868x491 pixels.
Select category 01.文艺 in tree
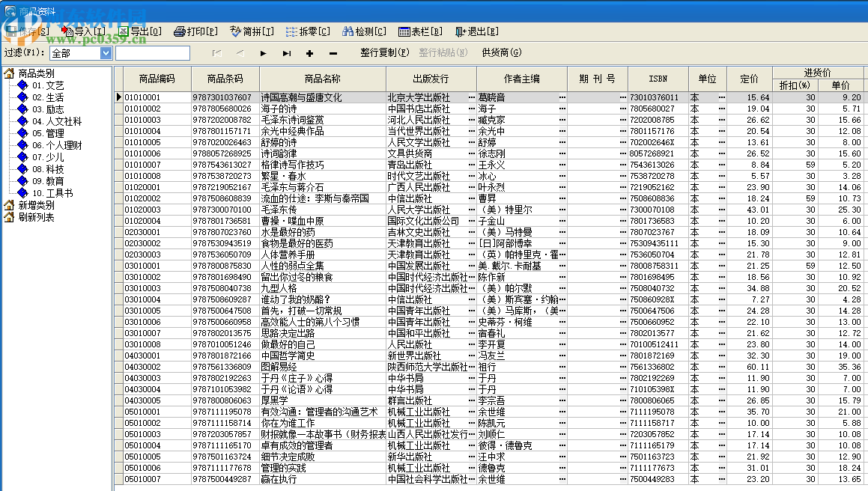pos(48,85)
